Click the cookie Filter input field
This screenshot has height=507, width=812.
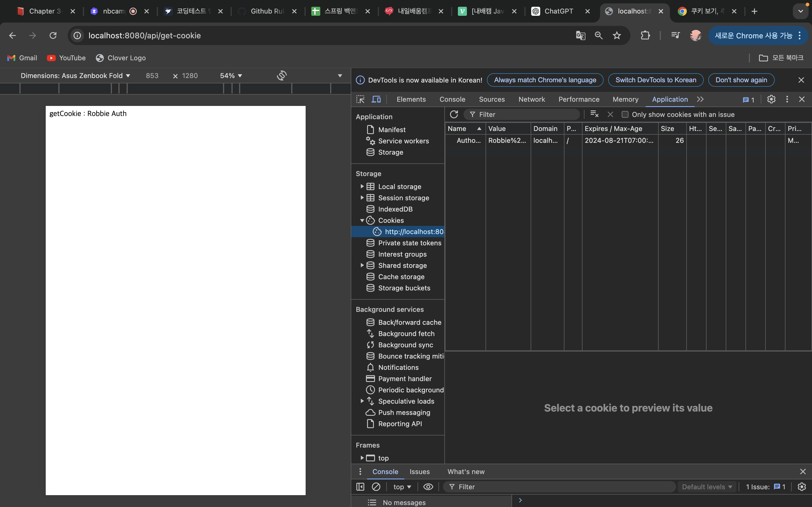point(521,114)
